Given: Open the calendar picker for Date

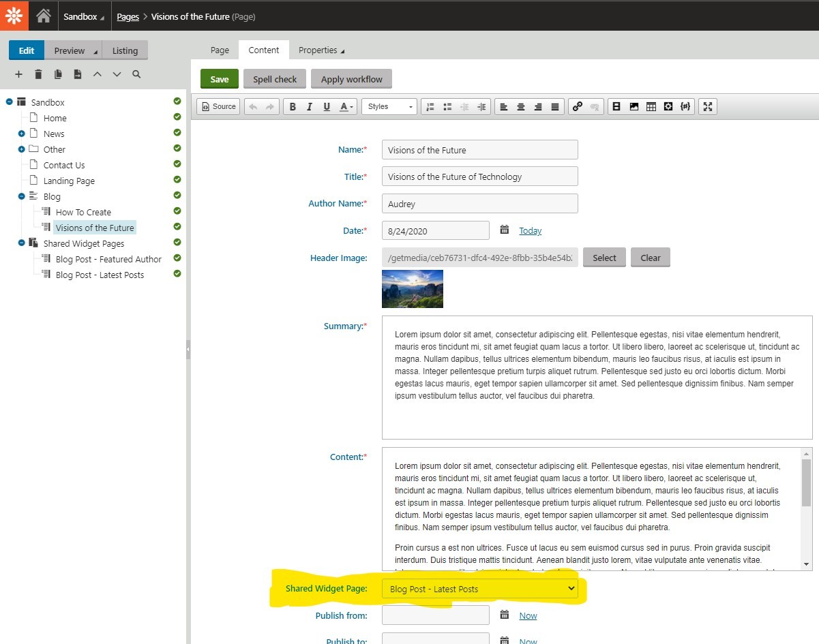Looking at the screenshot, I should tap(505, 230).
